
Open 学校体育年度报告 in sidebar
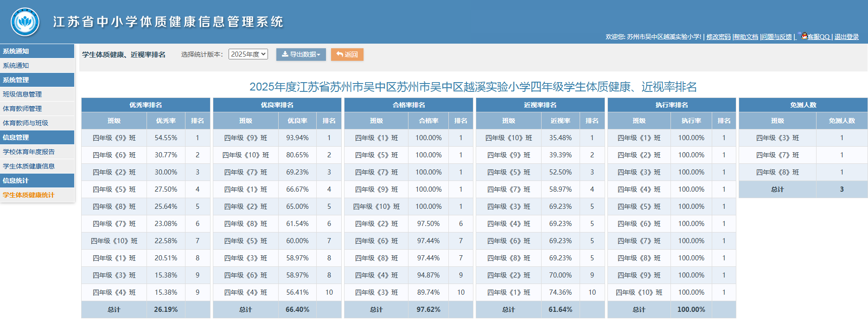[29, 152]
